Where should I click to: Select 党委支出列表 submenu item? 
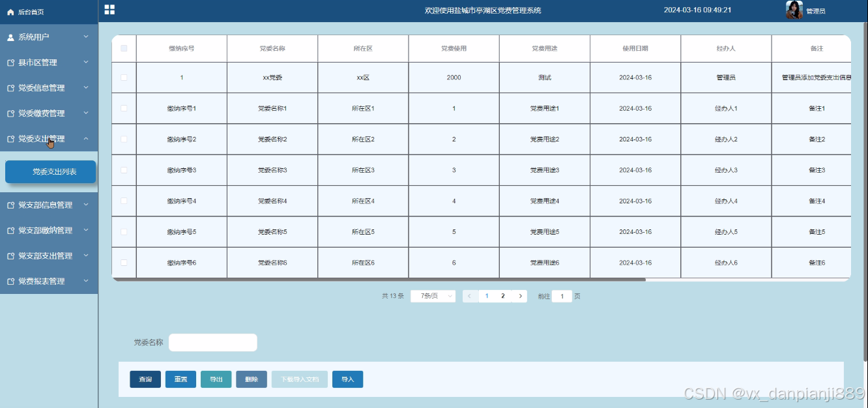click(51, 171)
